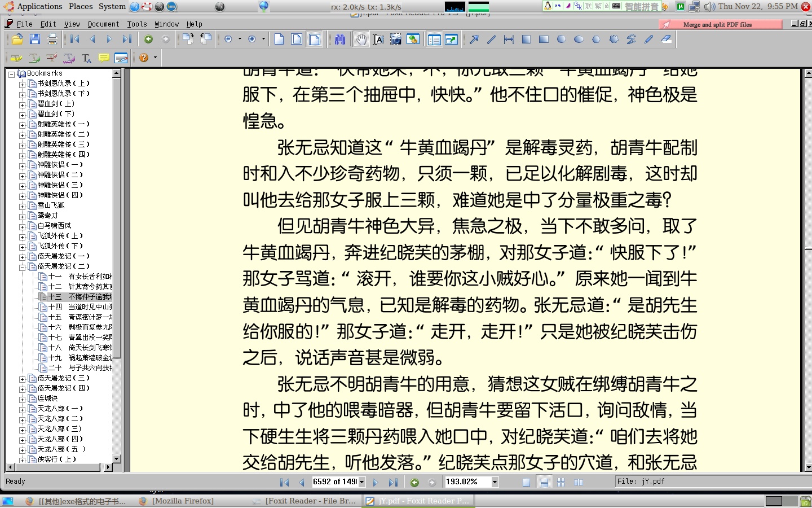The height and width of the screenshot is (508, 812).
Task: Select the Eraser tool
Action: [x=666, y=39]
